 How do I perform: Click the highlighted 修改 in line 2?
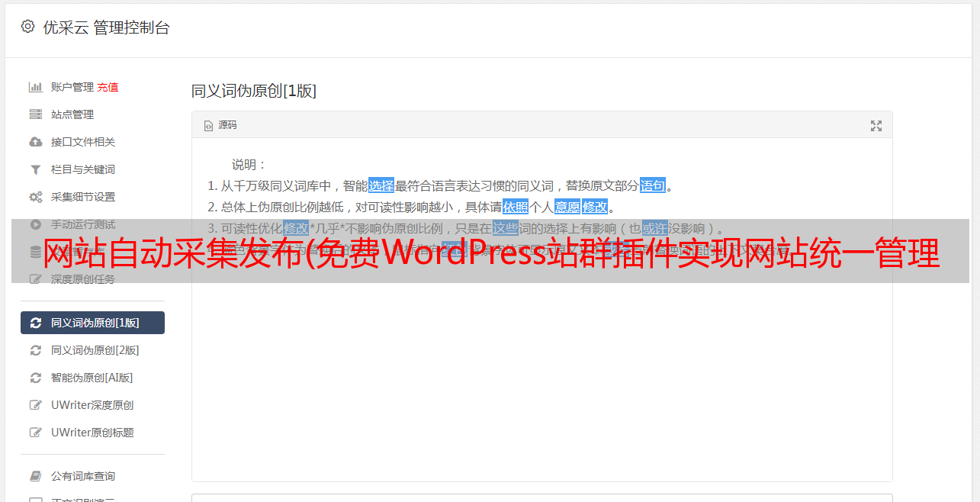point(595,207)
